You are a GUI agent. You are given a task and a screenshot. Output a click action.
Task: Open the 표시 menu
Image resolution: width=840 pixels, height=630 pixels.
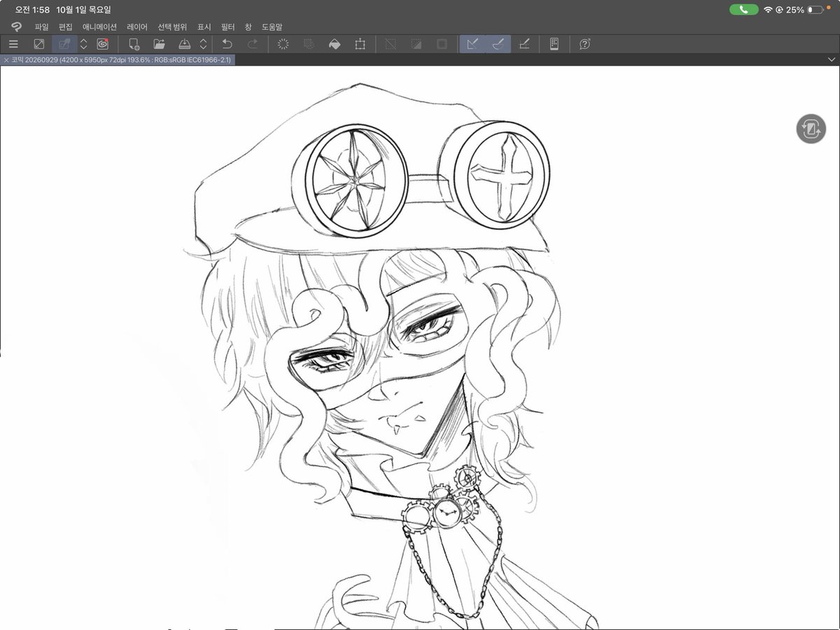(x=204, y=27)
